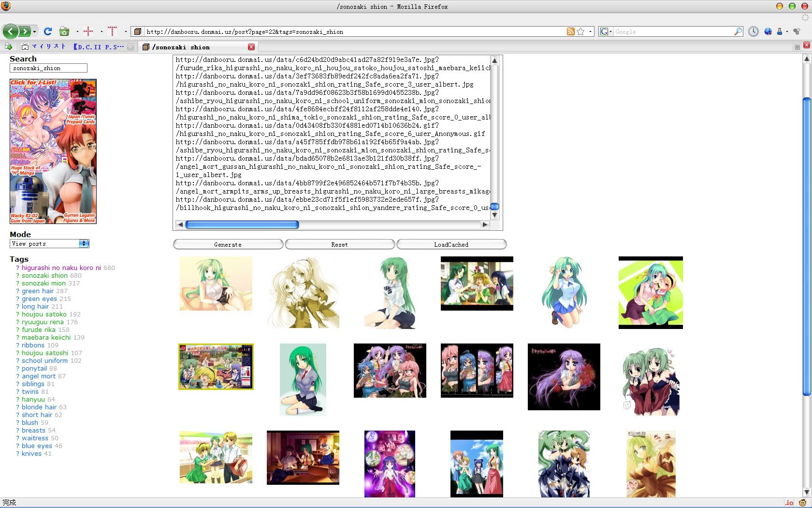
Task: Click the sonozaki_shion search field
Action: [48, 68]
